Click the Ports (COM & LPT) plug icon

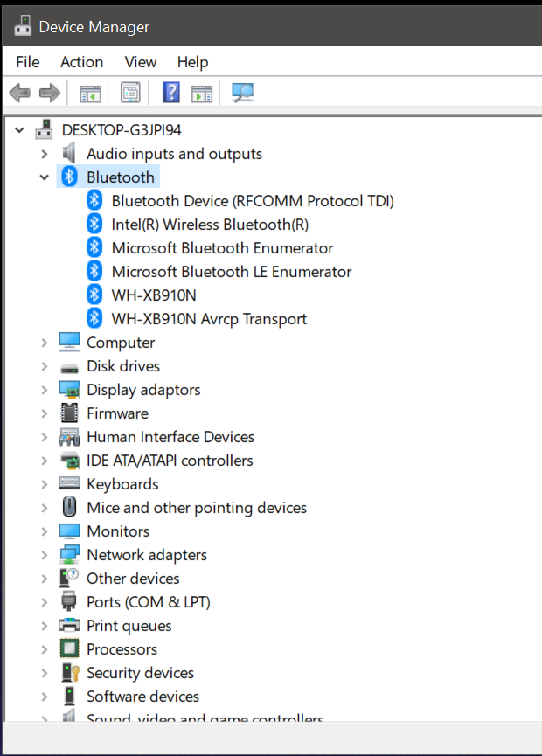pos(69,601)
